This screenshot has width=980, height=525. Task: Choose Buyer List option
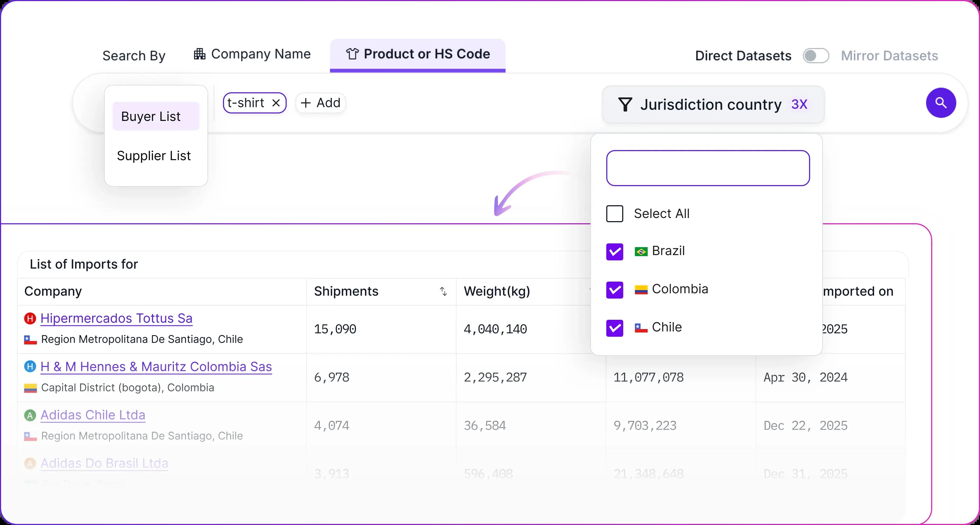tap(151, 116)
